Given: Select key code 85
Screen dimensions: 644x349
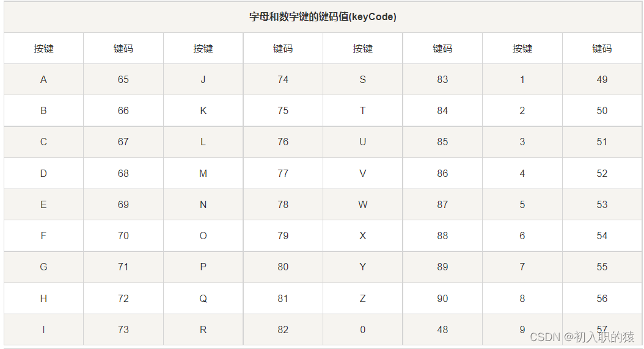Looking at the screenshot, I should coord(442,142).
